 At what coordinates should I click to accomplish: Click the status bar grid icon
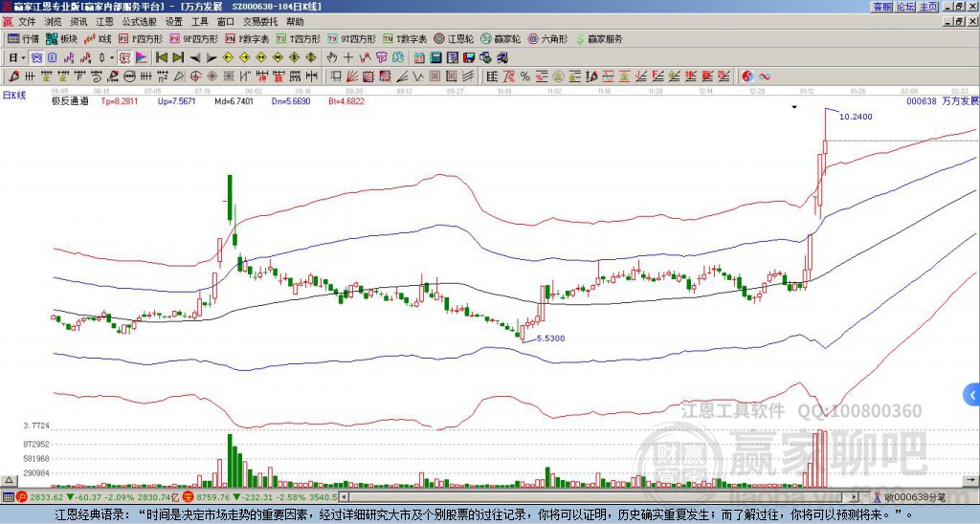click(x=8, y=497)
